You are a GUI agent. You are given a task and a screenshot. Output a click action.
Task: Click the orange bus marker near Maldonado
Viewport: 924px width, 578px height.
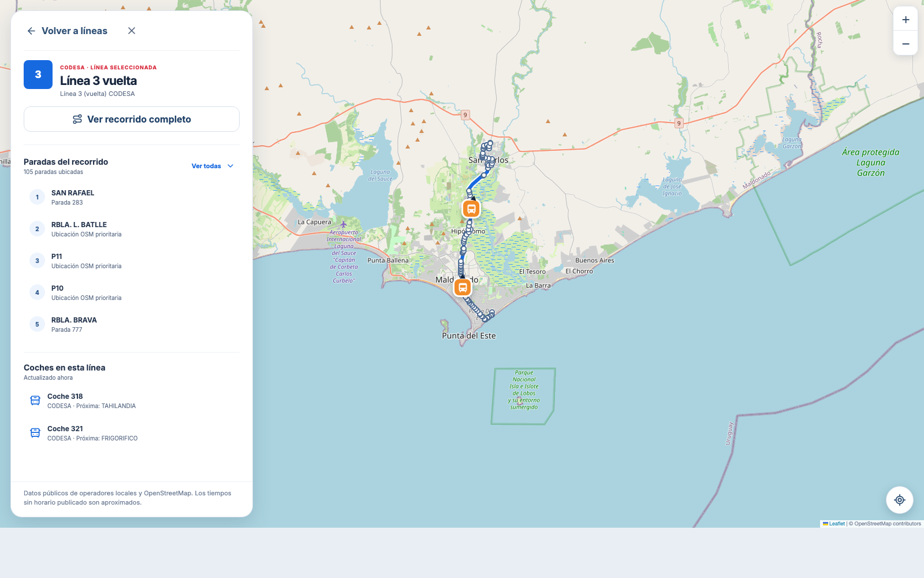tap(463, 287)
